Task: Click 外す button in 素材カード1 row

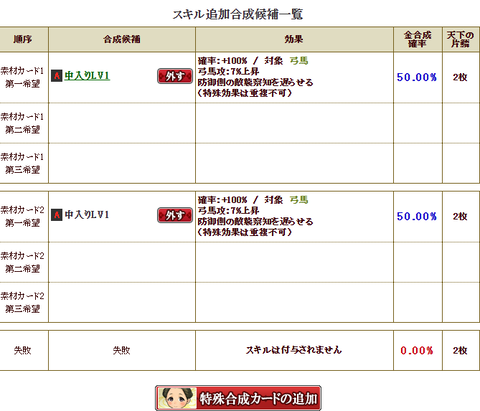Action: pyautogui.click(x=175, y=76)
